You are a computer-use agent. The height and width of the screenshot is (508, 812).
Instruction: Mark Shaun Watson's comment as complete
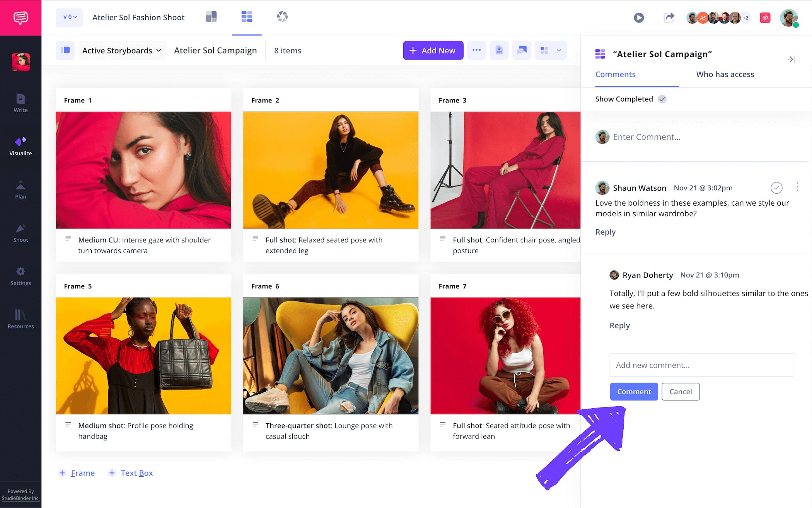click(776, 188)
